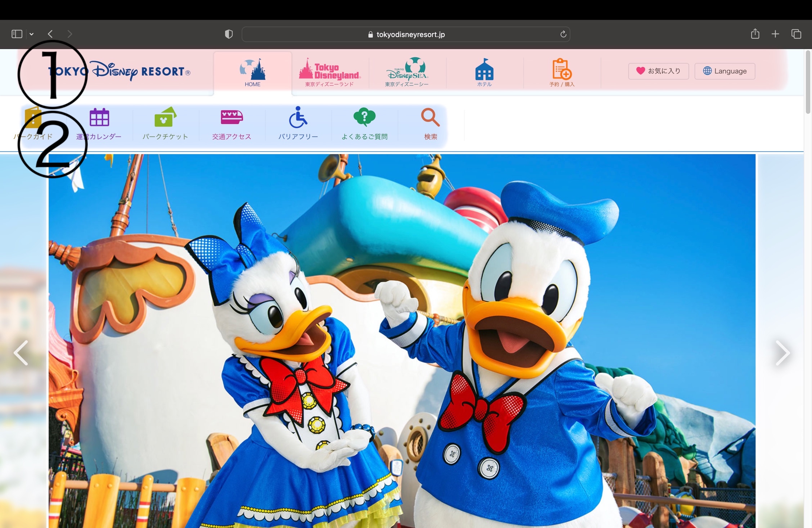Open the sidebar options dropdown arrow
This screenshot has height=528, width=812.
[x=32, y=34]
